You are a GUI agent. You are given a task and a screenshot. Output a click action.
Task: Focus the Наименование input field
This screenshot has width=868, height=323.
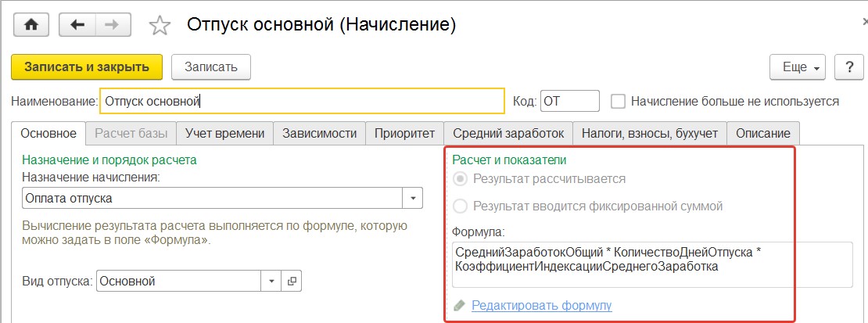303,102
